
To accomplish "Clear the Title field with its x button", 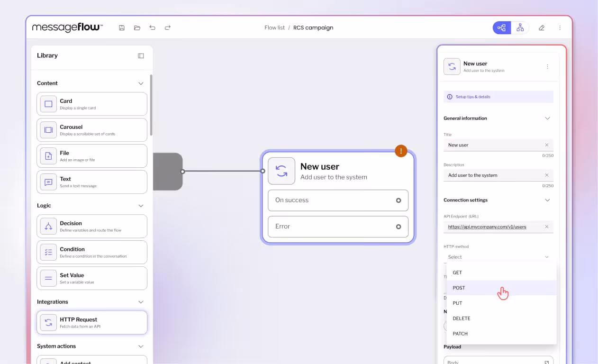I will coord(547,145).
